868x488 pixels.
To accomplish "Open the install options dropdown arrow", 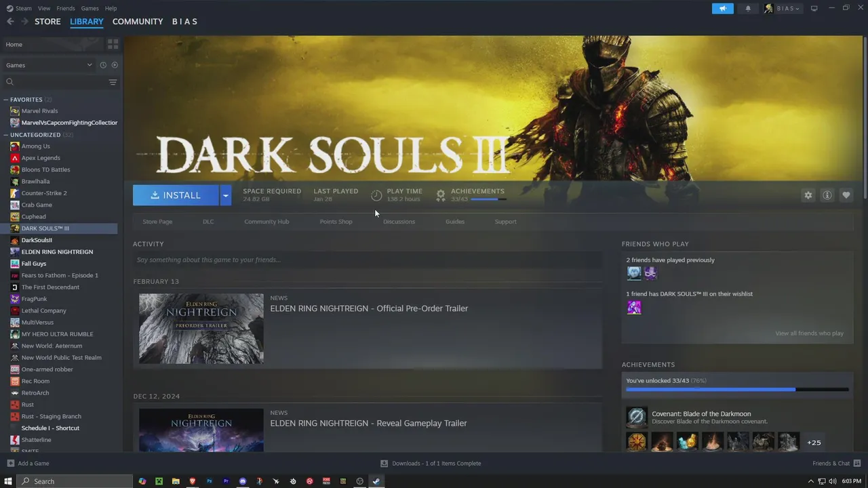I will click(x=226, y=195).
